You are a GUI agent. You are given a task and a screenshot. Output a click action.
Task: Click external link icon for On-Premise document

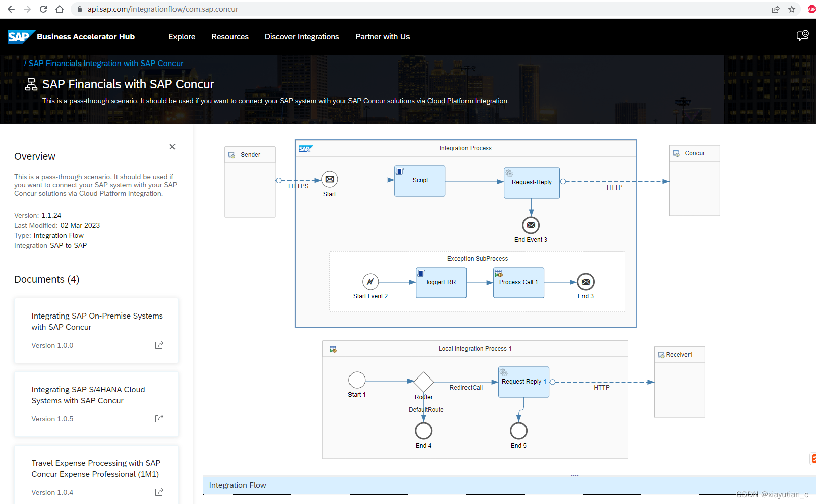159,345
